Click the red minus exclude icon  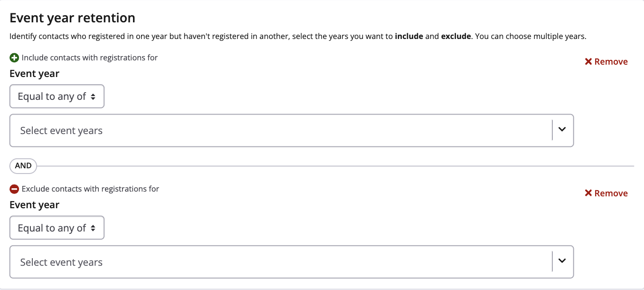pyautogui.click(x=14, y=189)
